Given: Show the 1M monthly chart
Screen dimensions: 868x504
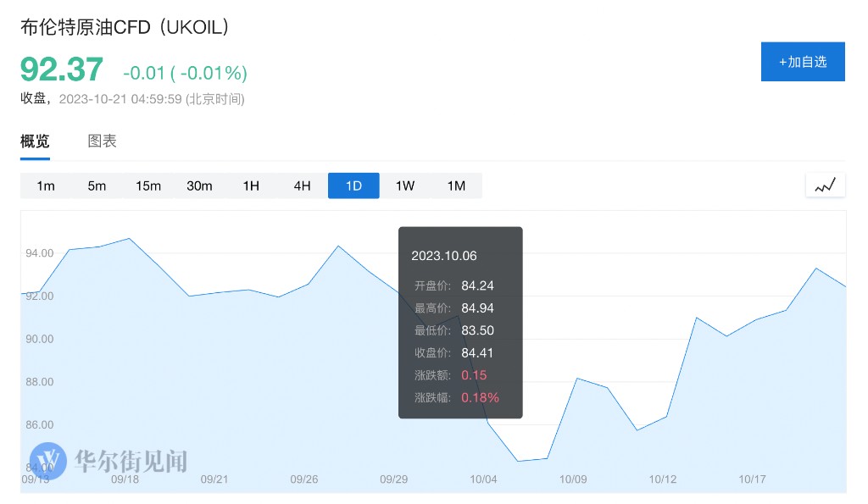Looking at the screenshot, I should (456, 186).
